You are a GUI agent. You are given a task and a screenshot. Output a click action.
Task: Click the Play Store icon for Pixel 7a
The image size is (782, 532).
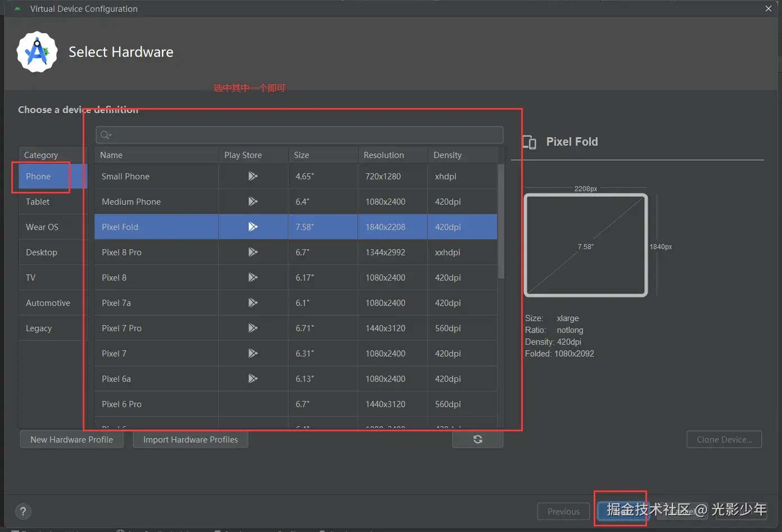pos(253,303)
